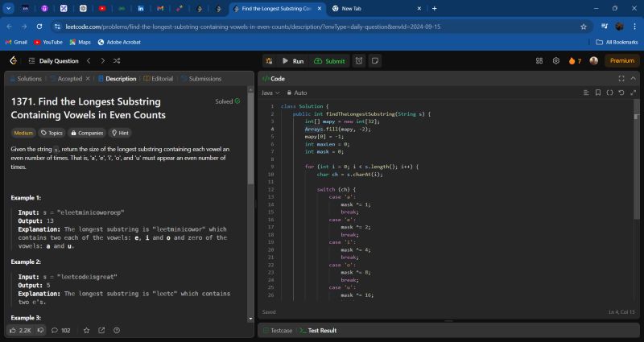Open the notes sticky icon
This screenshot has height=342, width=644.
pos(375,60)
